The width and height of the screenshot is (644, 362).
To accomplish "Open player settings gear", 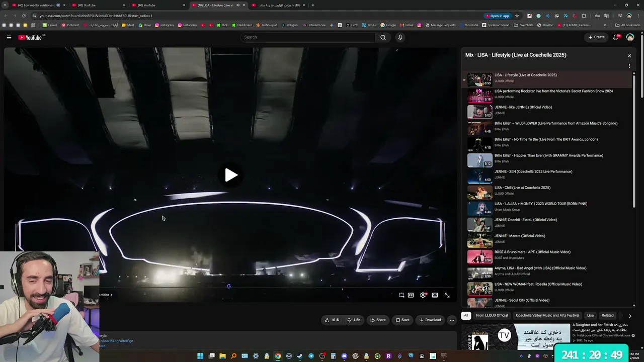I will click(423, 295).
